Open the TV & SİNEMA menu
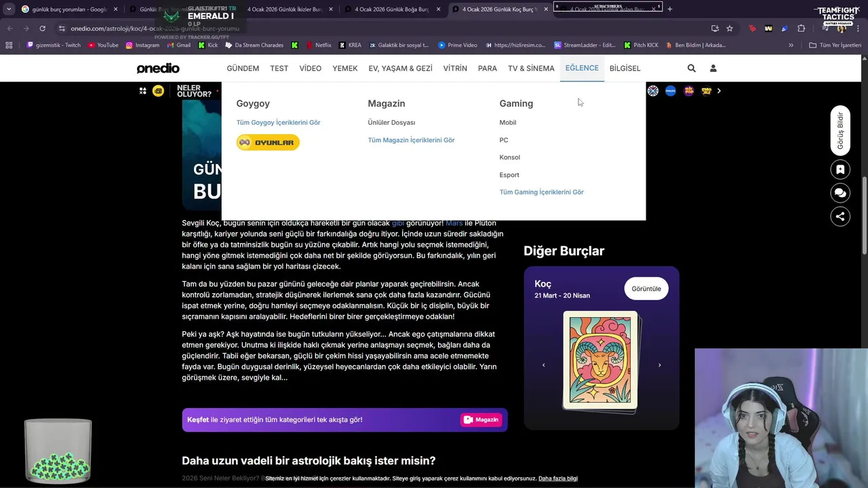Image resolution: width=868 pixels, height=488 pixels. click(531, 68)
